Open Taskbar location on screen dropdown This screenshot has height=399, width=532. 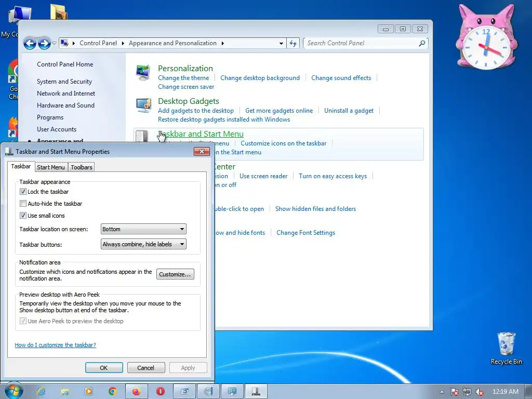tap(143, 229)
